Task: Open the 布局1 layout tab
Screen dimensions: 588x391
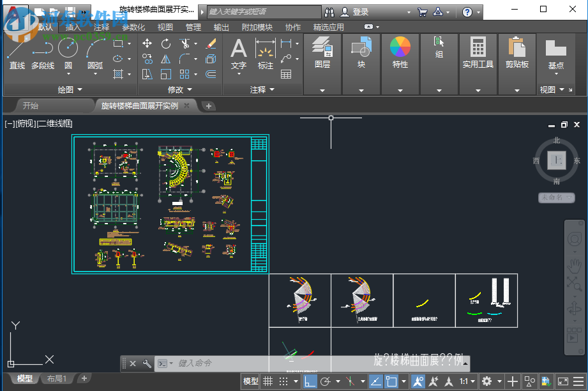Action: coord(57,379)
